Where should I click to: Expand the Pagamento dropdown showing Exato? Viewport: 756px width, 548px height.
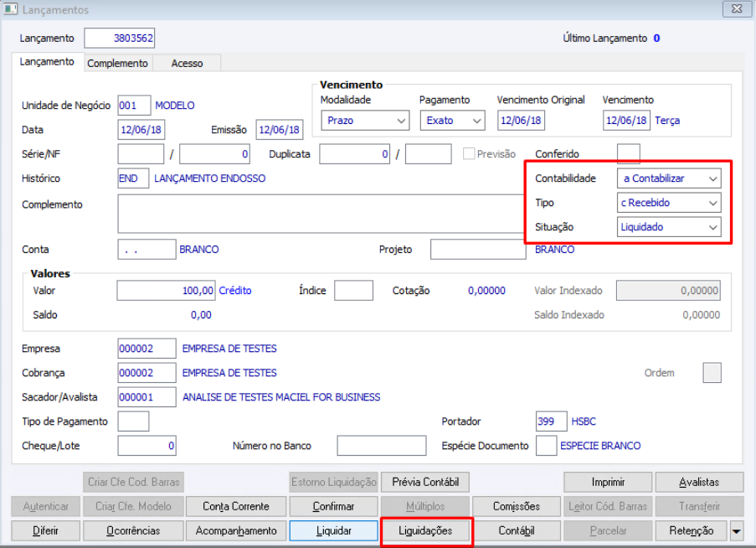pyautogui.click(x=452, y=121)
